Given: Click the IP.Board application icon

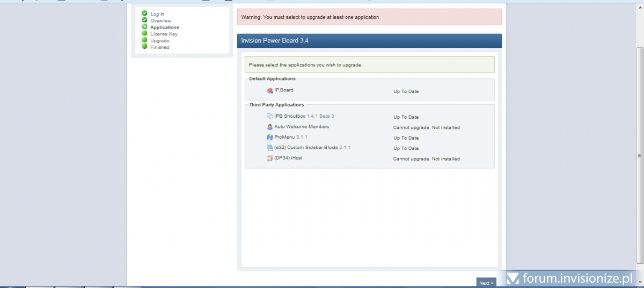Looking at the screenshot, I should (270, 90).
